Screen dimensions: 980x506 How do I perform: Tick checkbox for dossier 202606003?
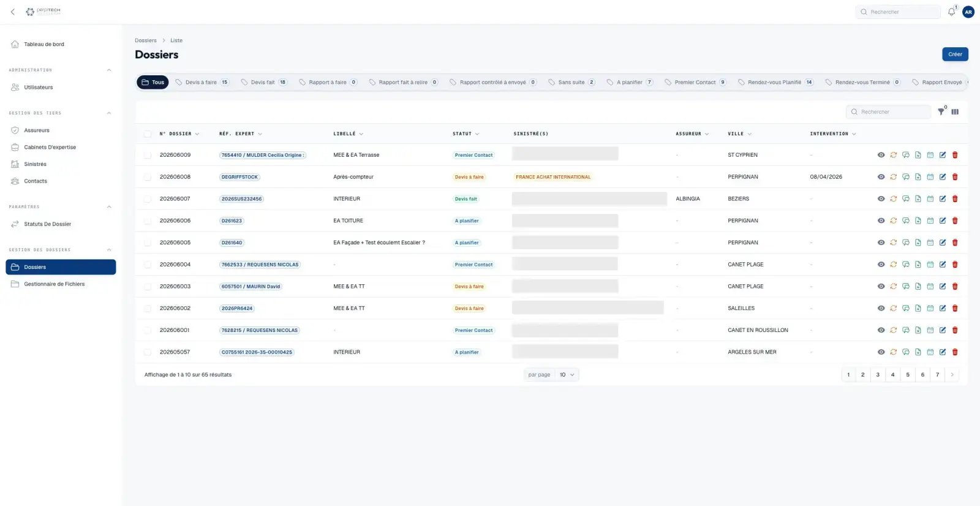(x=148, y=286)
